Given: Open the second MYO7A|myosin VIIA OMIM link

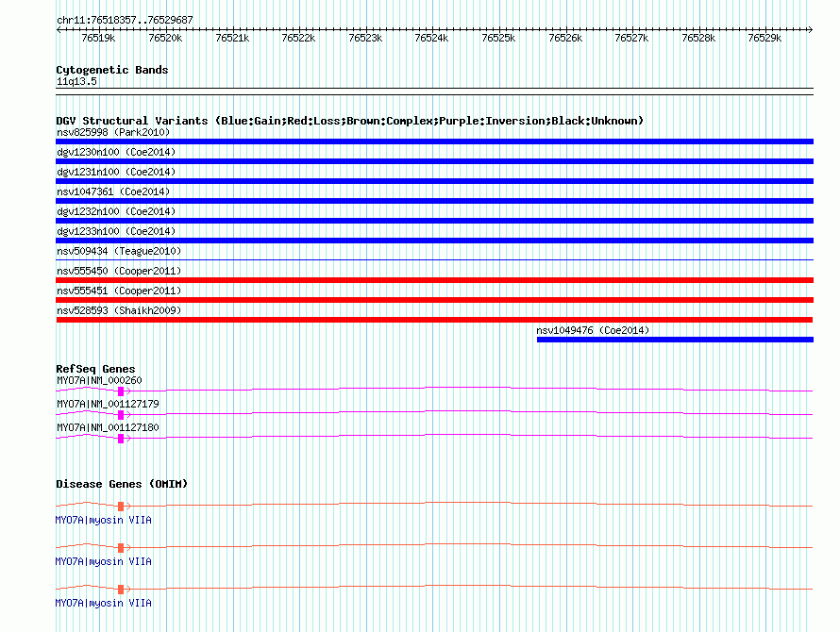Looking at the screenshot, I should click(104, 562).
